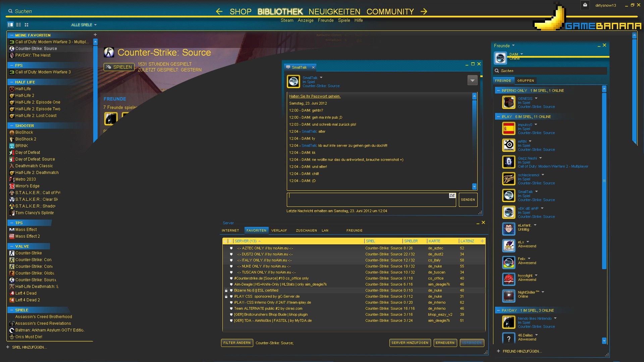This screenshot has width=644, height=362.
Task: Open the INTERNET tab in the server browser
Action: (230, 230)
